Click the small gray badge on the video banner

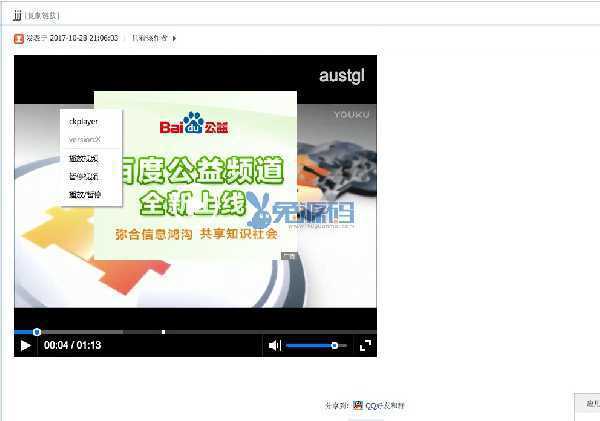tap(289, 256)
